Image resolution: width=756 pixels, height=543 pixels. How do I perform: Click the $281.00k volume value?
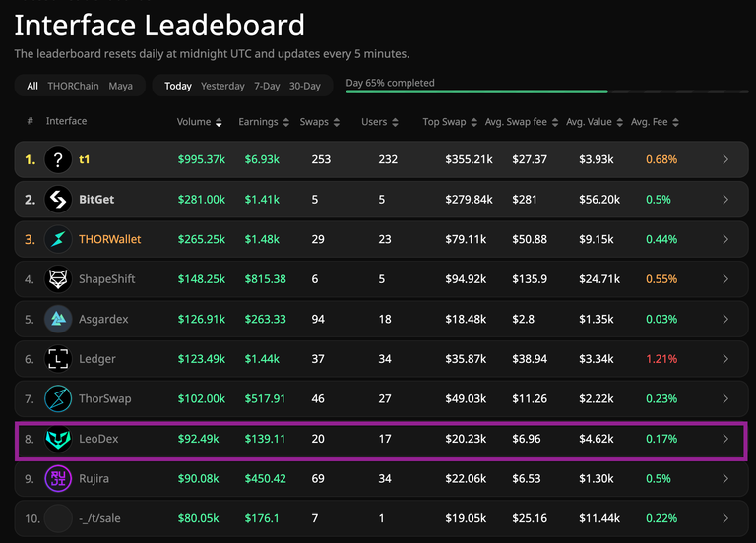coord(202,200)
